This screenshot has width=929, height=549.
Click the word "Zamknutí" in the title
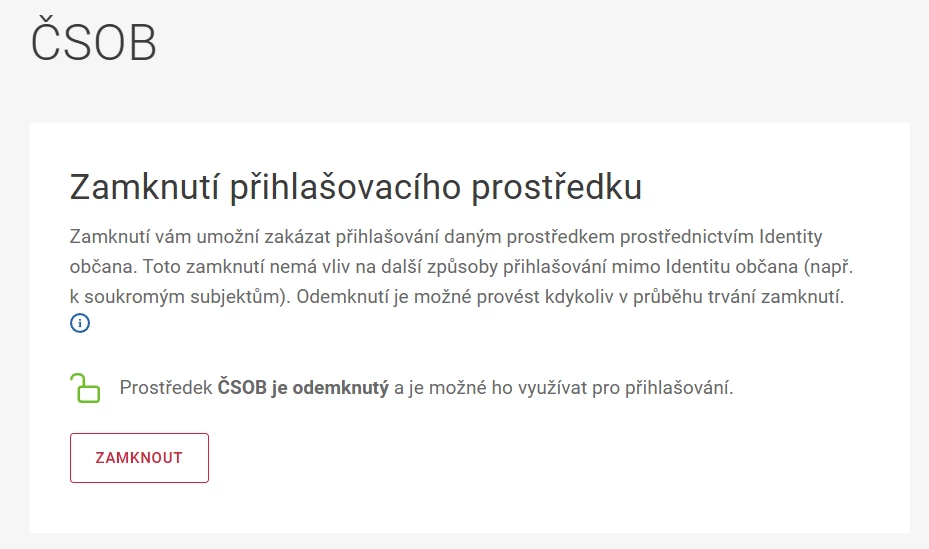[145, 187]
